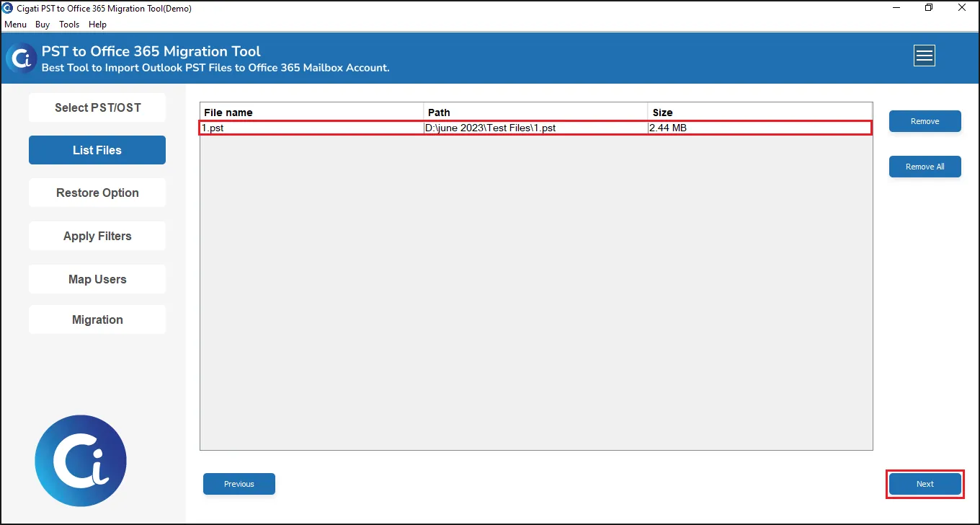
Task: Go back with the Previous button
Action: point(239,484)
